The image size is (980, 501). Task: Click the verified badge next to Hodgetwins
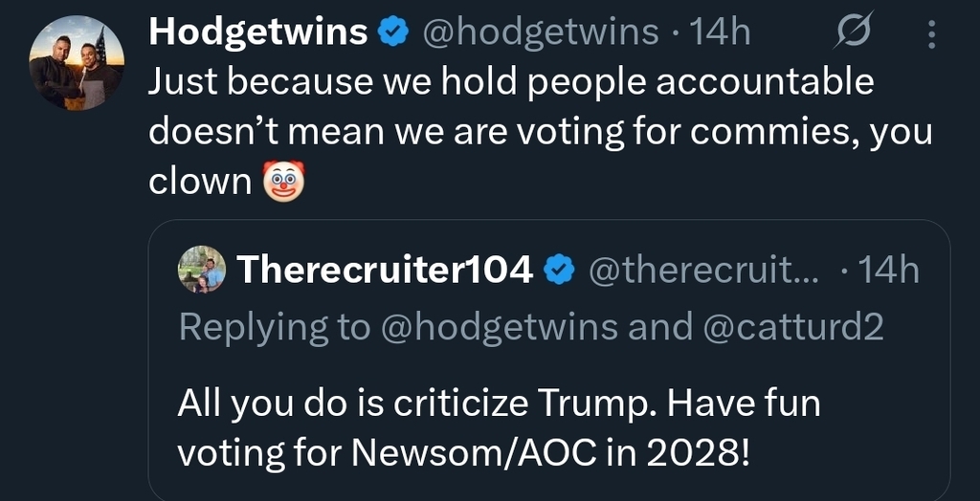click(x=392, y=33)
